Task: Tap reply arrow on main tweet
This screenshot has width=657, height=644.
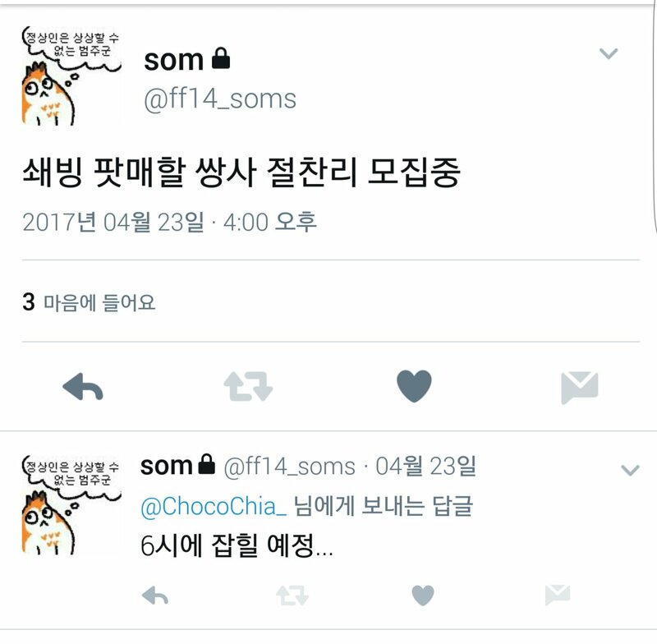Action: point(83,386)
